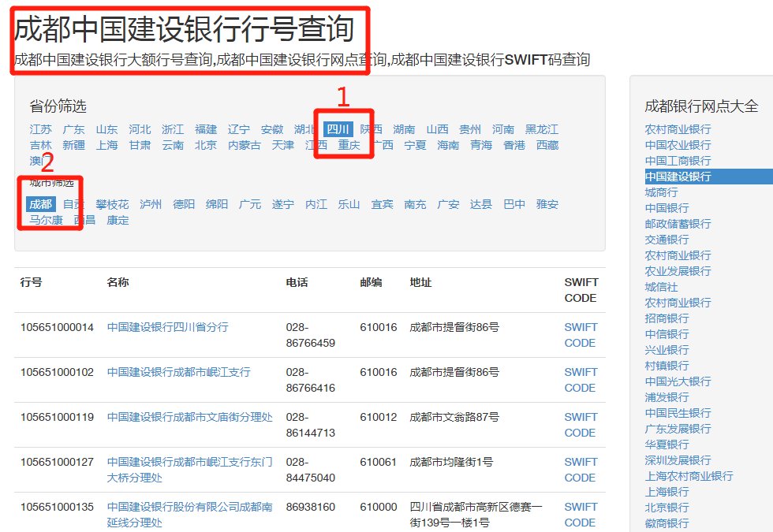Open 中国光大银行 sidebar link
Viewport: 773px width, 532px height.
click(678, 381)
